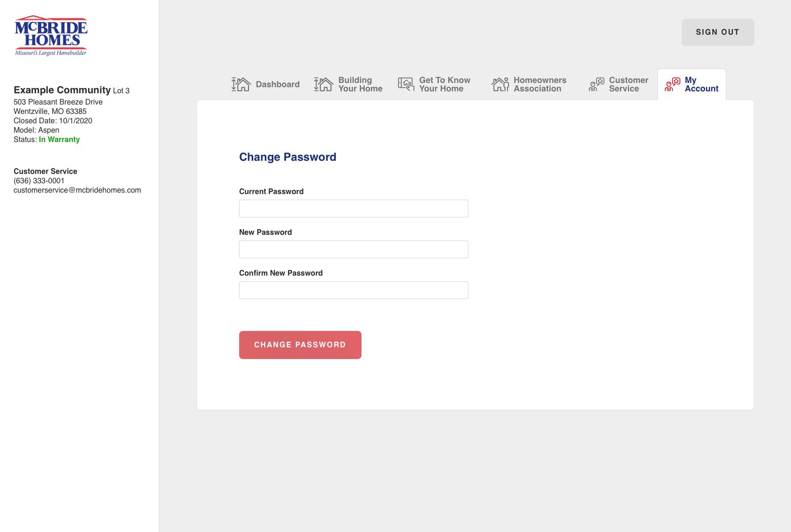Go to Get To Know Your Home tab
The height and width of the screenshot is (532, 791).
pyautogui.click(x=444, y=84)
